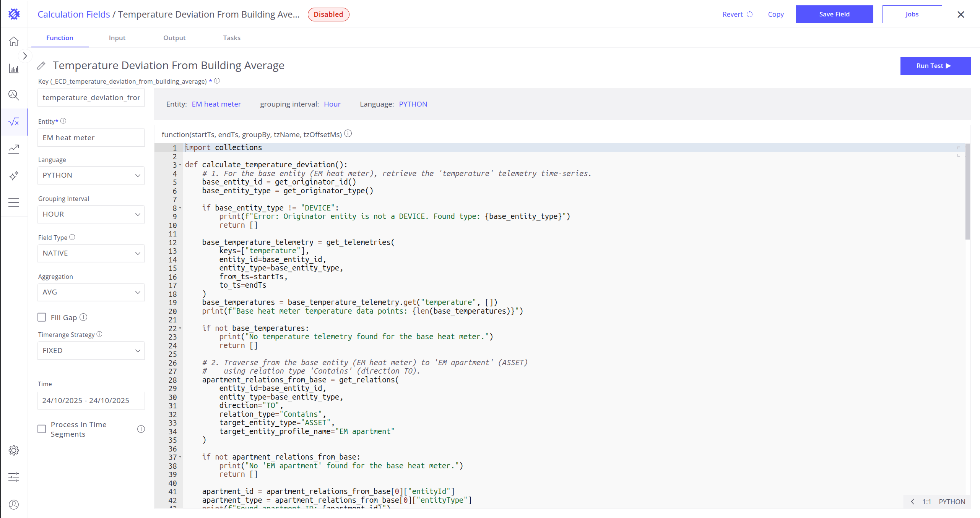
Task: Click the Time date range field
Action: point(91,400)
